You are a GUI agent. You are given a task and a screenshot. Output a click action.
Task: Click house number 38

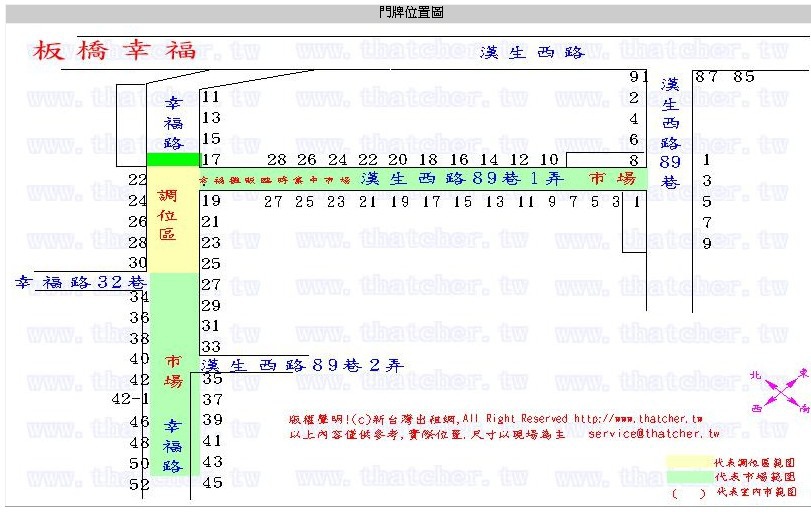click(x=140, y=338)
